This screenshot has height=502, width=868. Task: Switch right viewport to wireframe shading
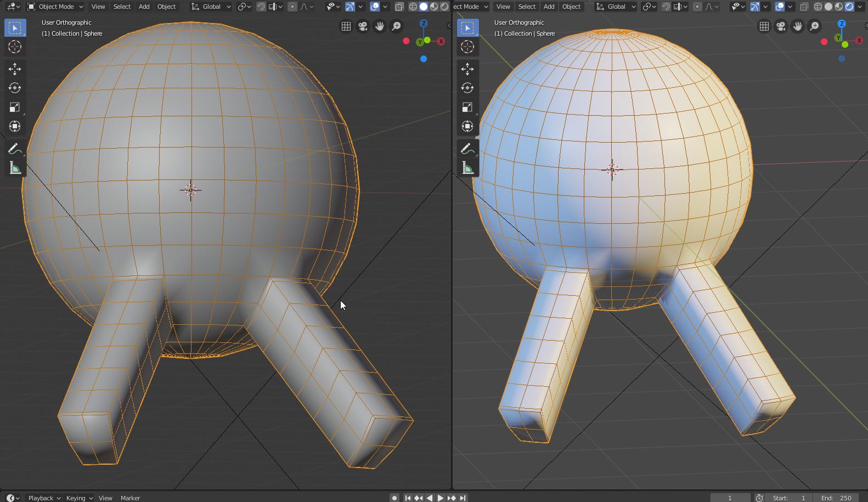(x=818, y=7)
